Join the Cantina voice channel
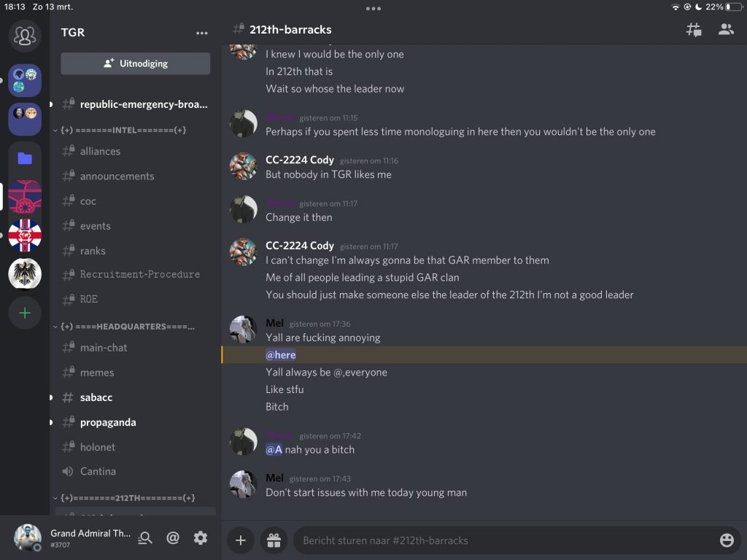 click(x=98, y=472)
